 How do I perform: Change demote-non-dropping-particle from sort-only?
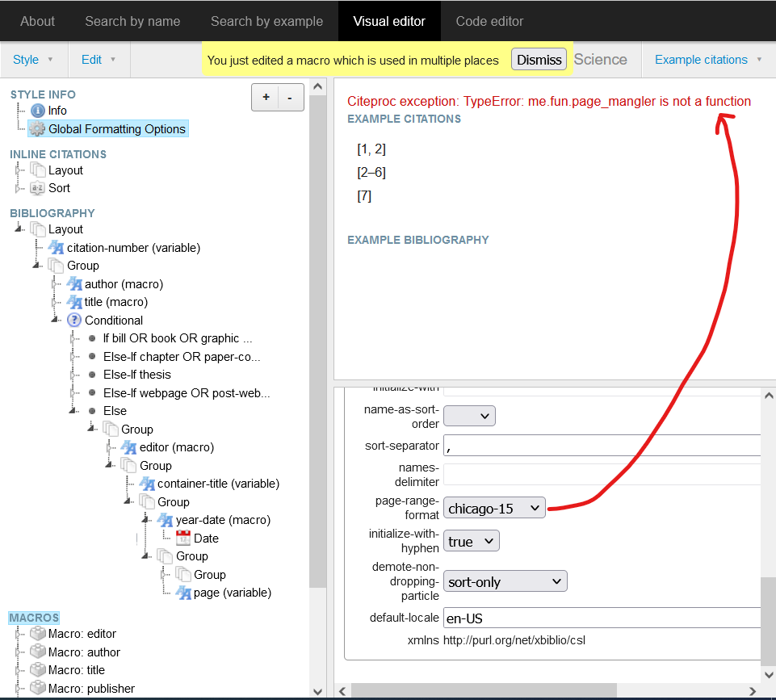[505, 581]
